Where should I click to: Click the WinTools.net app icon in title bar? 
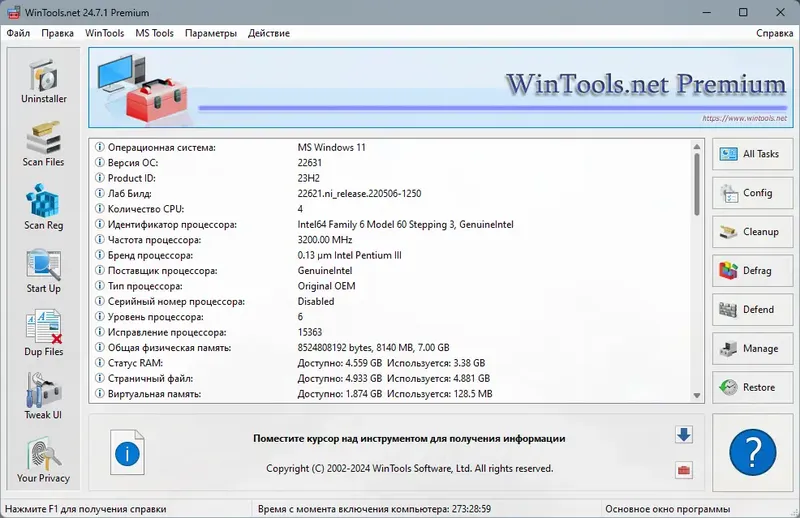click(x=13, y=12)
